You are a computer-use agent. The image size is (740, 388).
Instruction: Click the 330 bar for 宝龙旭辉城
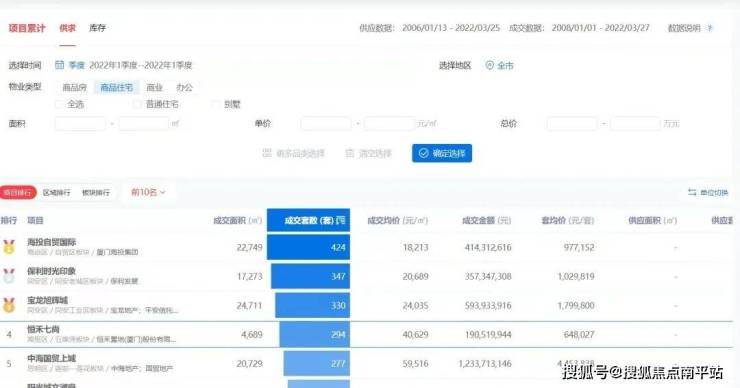tap(313, 305)
